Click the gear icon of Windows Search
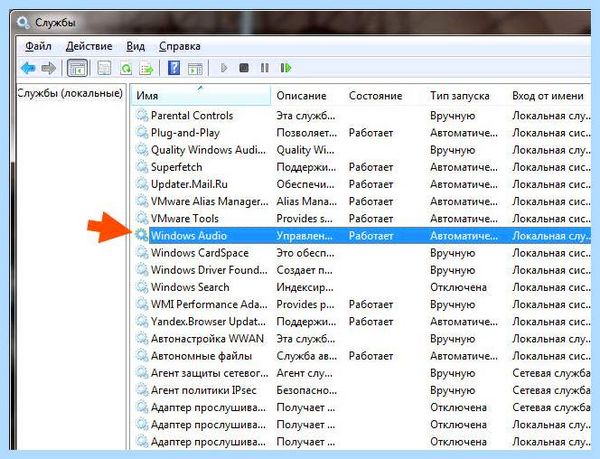The height and width of the screenshot is (459, 600). 142,286
